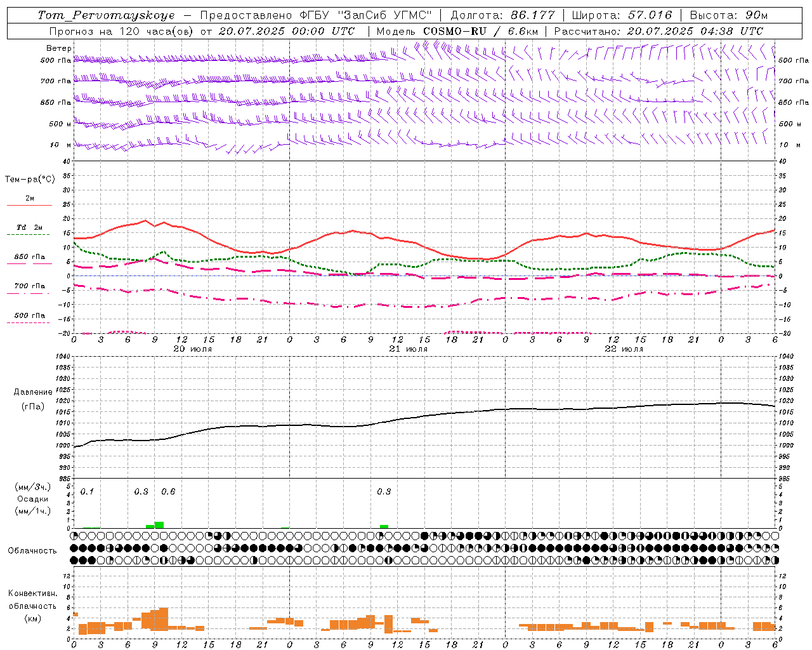This screenshot has height=650, width=812.
Task: Click the "2м" temperature legend entry
Action: tap(30, 199)
